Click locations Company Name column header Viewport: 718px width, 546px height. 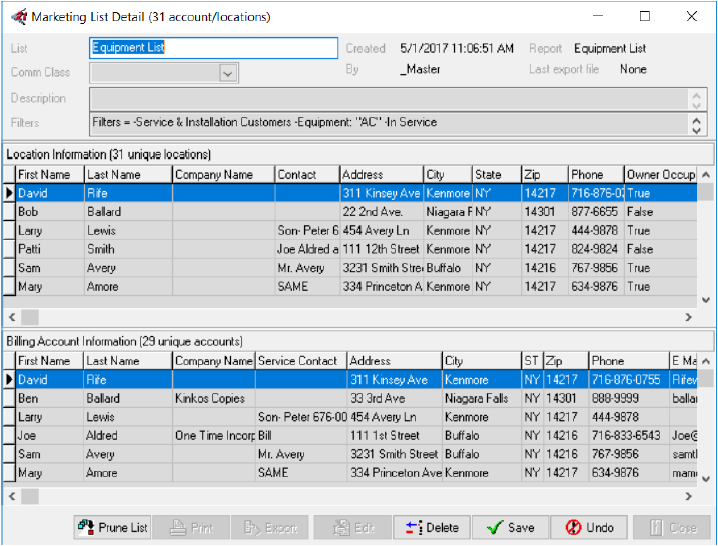click(223, 175)
